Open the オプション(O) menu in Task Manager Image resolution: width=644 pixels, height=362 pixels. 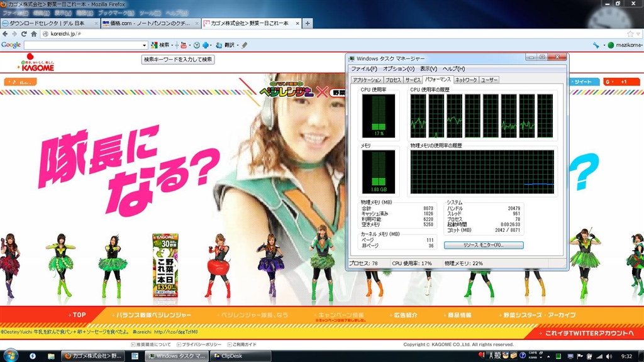pos(399,69)
